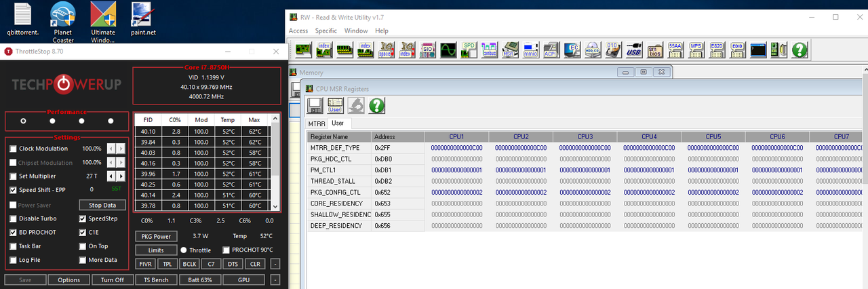This screenshot has width=868, height=289.
Task: Switch to the MTRR tab
Action: click(x=317, y=124)
